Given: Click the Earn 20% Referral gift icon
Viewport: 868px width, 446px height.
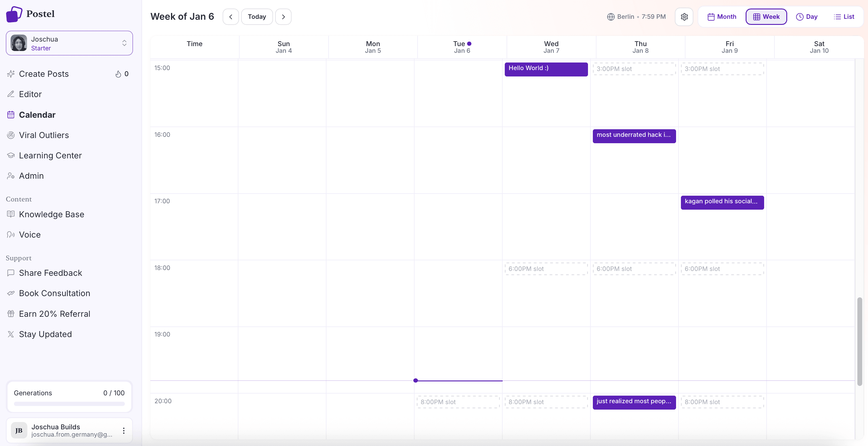Looking at the screenshot, I should coord(11,314).
